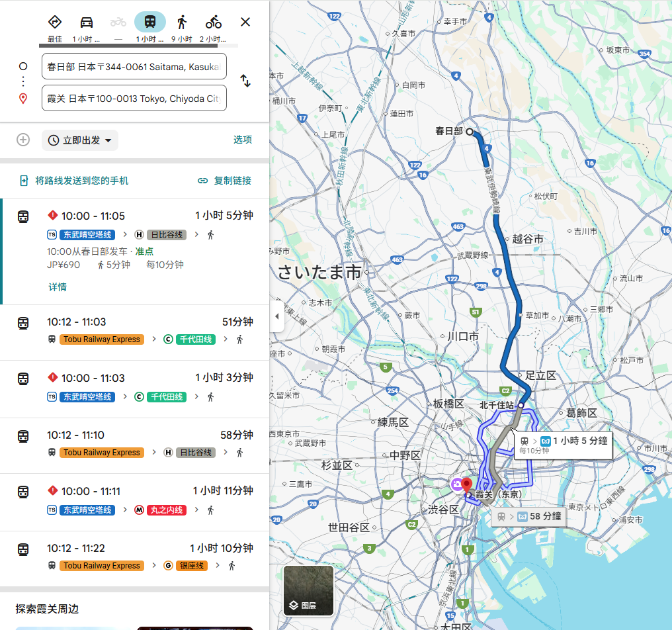This screenshot has width=672, height=630.
Task: Select the walking travel mode icon
Action: pyautogui.click(x=182, y=22)
